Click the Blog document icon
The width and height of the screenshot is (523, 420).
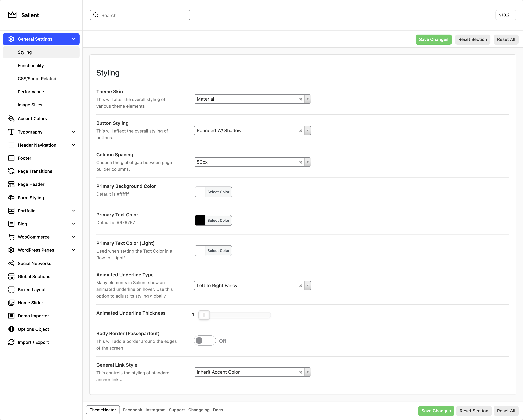click(11, 224)
